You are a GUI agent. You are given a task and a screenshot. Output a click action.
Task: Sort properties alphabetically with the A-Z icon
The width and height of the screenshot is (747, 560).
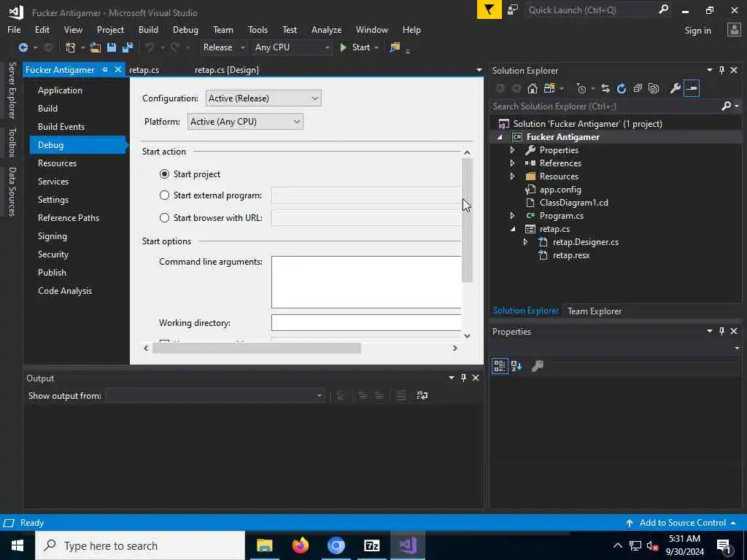pos(516,366)
